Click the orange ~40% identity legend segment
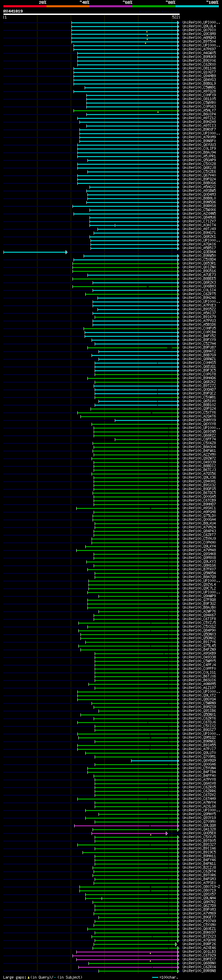Screen dimensions: 222x980 click(68, 6)
